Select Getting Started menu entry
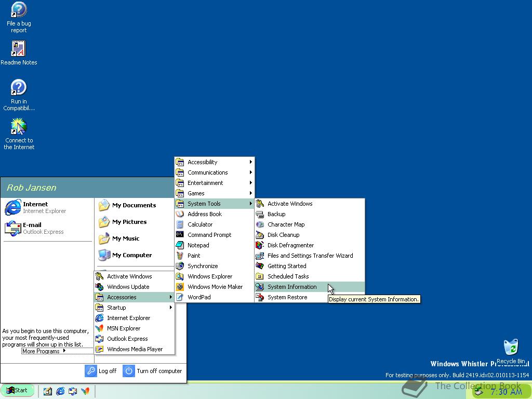This screenshot has height=399, width=532. point(310,266)
